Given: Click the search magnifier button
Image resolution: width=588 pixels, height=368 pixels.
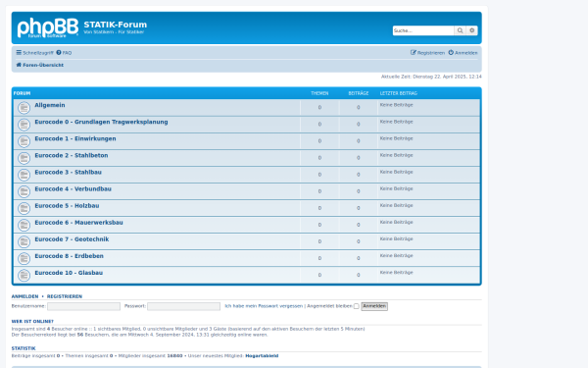Looking at the screenshot, I should point(460,30).
